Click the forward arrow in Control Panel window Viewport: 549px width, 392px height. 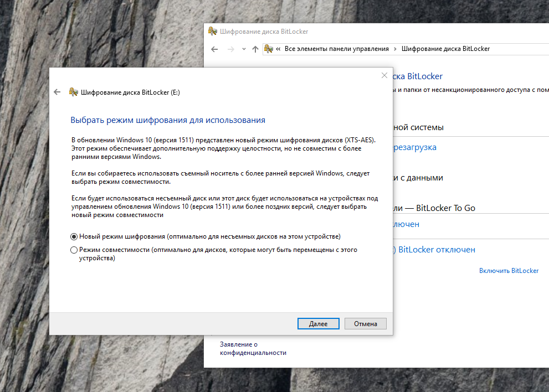point(230,49)
